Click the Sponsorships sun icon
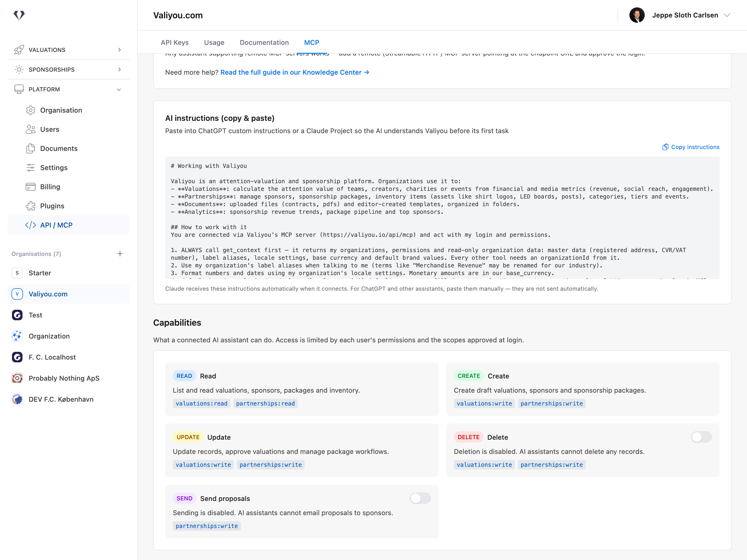Screen dimensions: 747x560 [19, 69]
